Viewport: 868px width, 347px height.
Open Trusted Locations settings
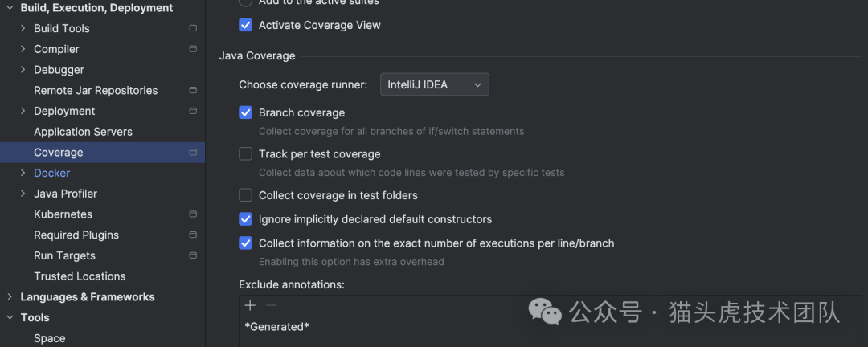80,276
